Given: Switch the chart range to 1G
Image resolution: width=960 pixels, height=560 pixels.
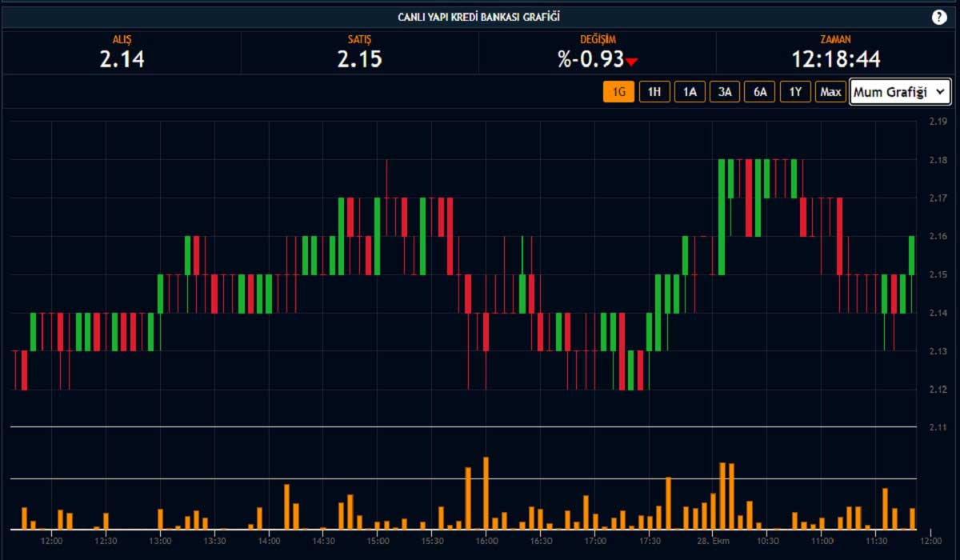Looking at the screenshot, I should [618, 92].
